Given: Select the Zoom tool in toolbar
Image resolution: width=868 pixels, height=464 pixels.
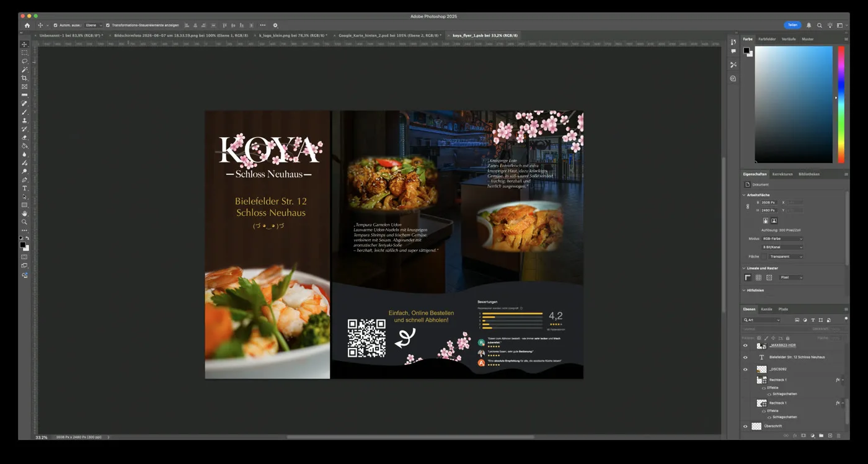Looking at the screenshot, I should 25,221.
